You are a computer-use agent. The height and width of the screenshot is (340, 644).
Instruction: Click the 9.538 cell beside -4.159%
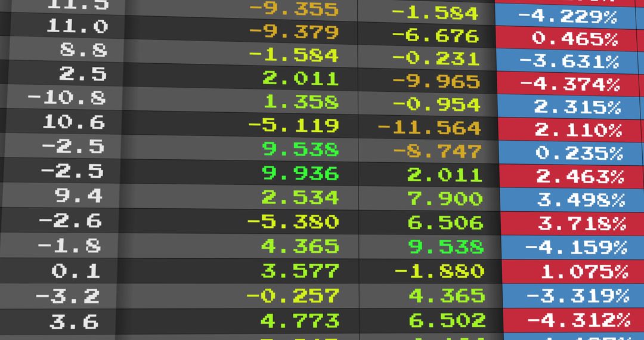[x=446, y=247]
